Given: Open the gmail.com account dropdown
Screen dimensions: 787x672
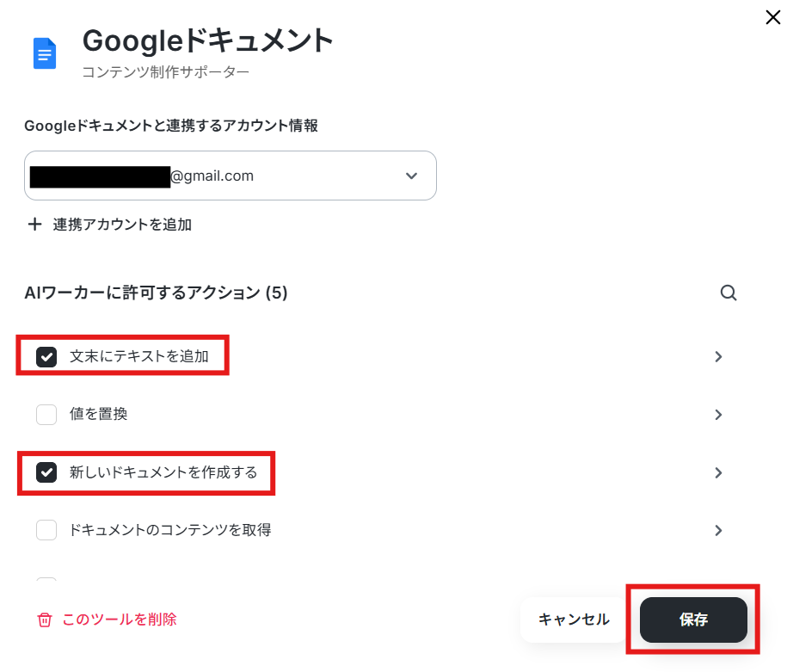Looking at the screenshot, I should pos(231,176).
